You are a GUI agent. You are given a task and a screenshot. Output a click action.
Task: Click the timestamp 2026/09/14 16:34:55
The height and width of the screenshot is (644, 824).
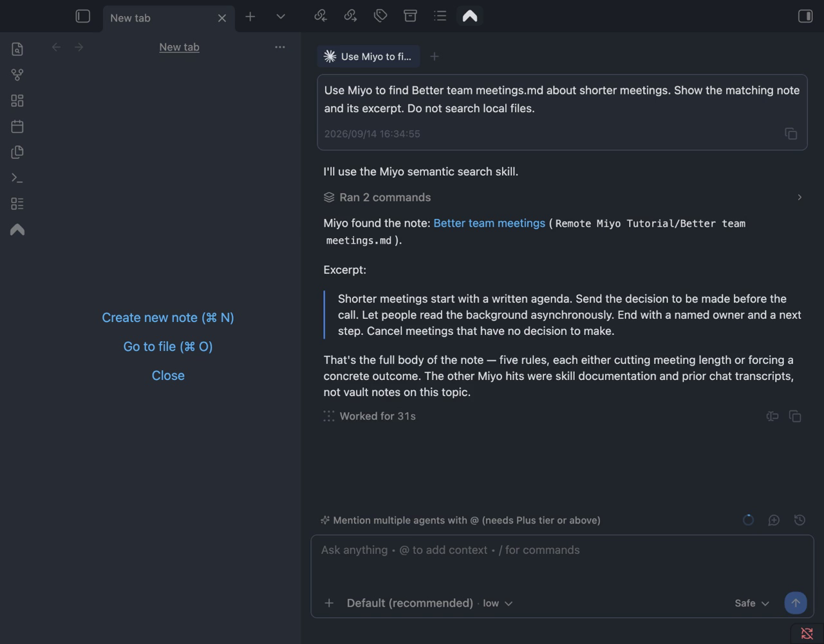click(x=372, y=134)
